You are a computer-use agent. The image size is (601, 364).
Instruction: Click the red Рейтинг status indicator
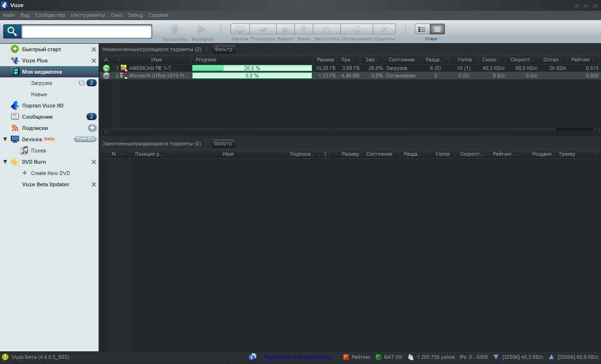pyautogui.click(x=347, y=357)
